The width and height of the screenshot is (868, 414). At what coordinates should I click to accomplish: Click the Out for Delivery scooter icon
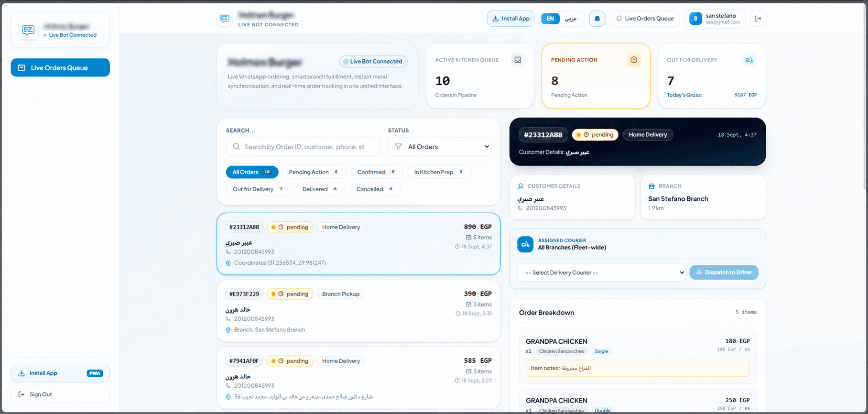click(x=749, y=60)
